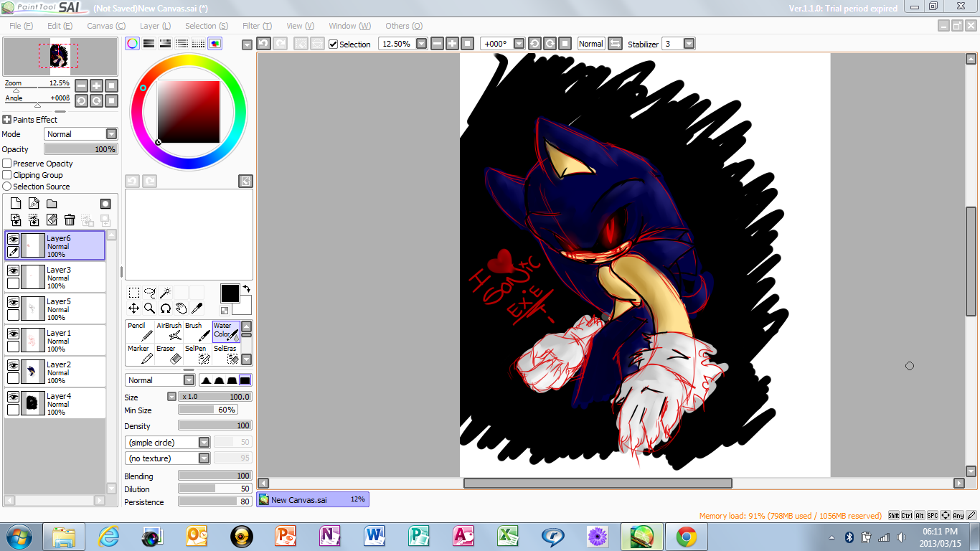
Task: Pick the lasso selection tool
Action: (150, 293)
